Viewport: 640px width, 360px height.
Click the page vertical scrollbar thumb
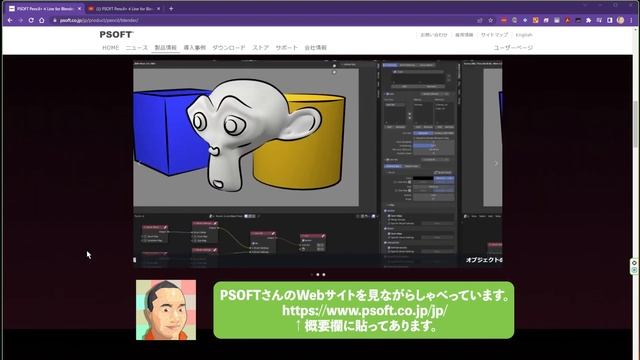click(636, 124)
